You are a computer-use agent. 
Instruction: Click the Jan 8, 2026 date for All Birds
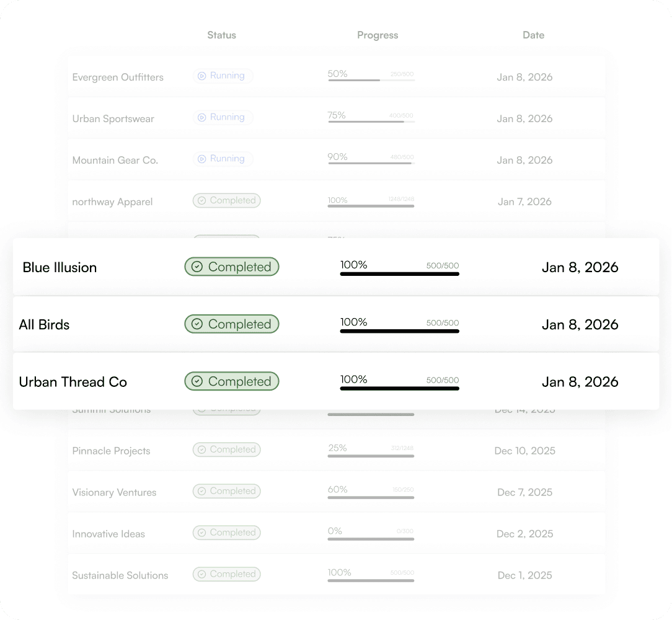[580, 325]
